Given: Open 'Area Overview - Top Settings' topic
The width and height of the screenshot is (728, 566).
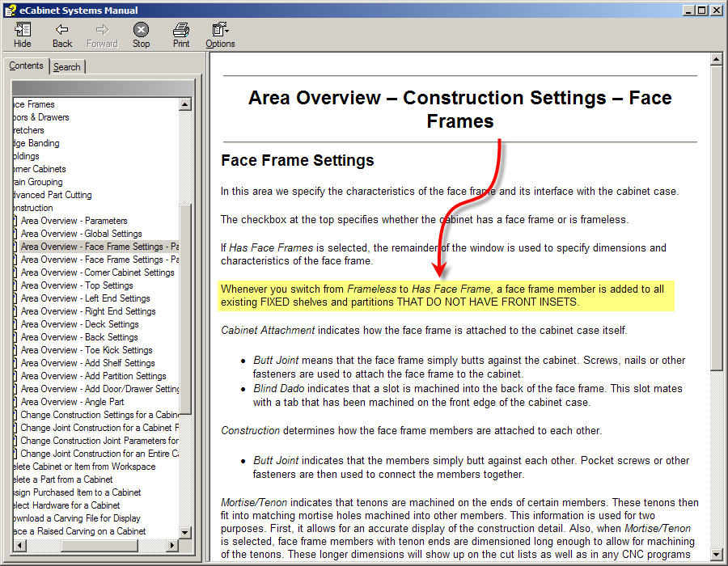Looking at the screenshot, I should 77,285.
